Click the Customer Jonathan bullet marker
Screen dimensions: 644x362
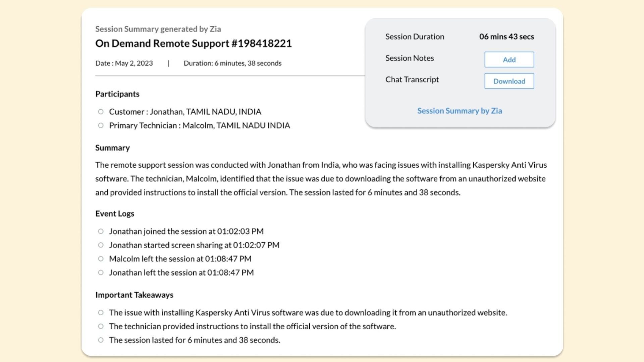point(101,112)
